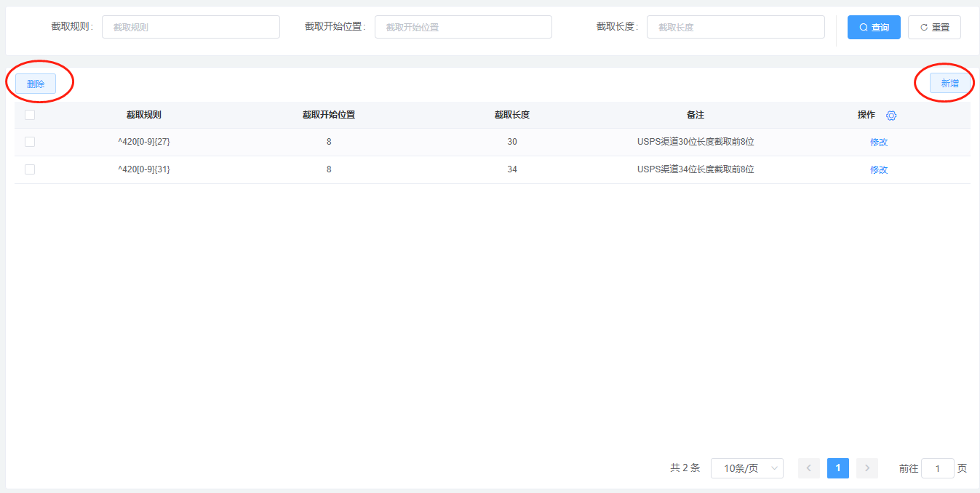Click the 备注 column header
Image resolution: width=980 pixels, height=493 pixels.
[695, 115]
